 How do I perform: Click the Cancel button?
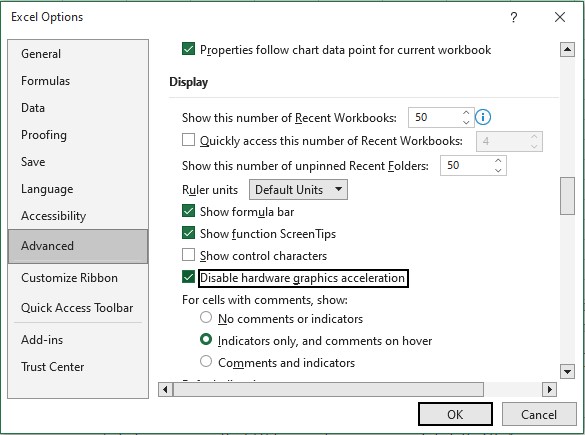539,414
